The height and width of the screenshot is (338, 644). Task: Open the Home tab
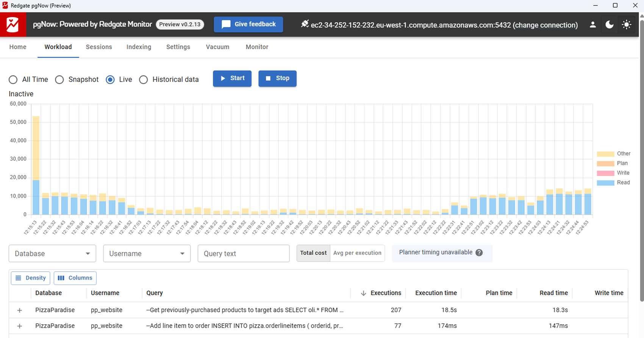[x=18, y=47]
